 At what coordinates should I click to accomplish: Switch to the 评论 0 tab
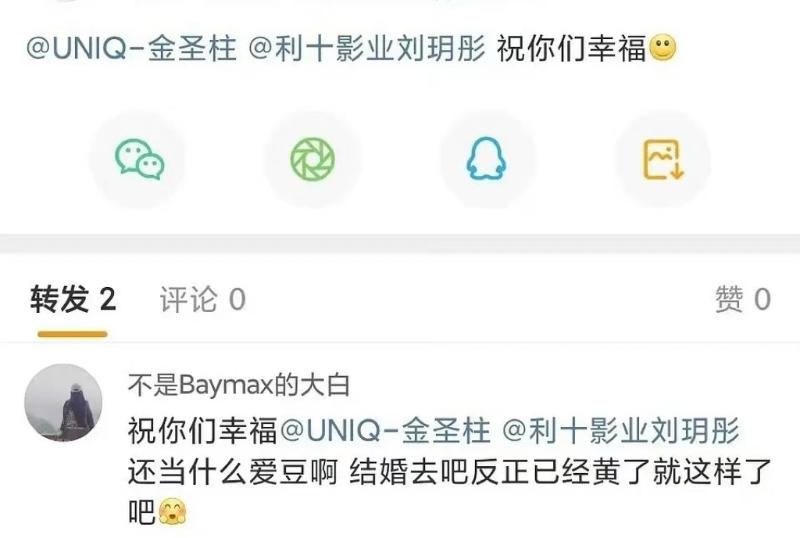[203, 299]
